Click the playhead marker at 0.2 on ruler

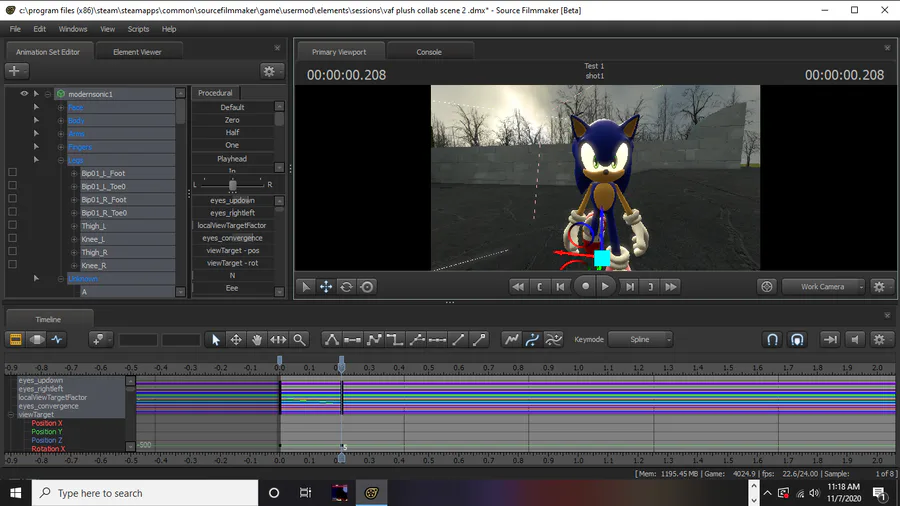tap(342, 364)
